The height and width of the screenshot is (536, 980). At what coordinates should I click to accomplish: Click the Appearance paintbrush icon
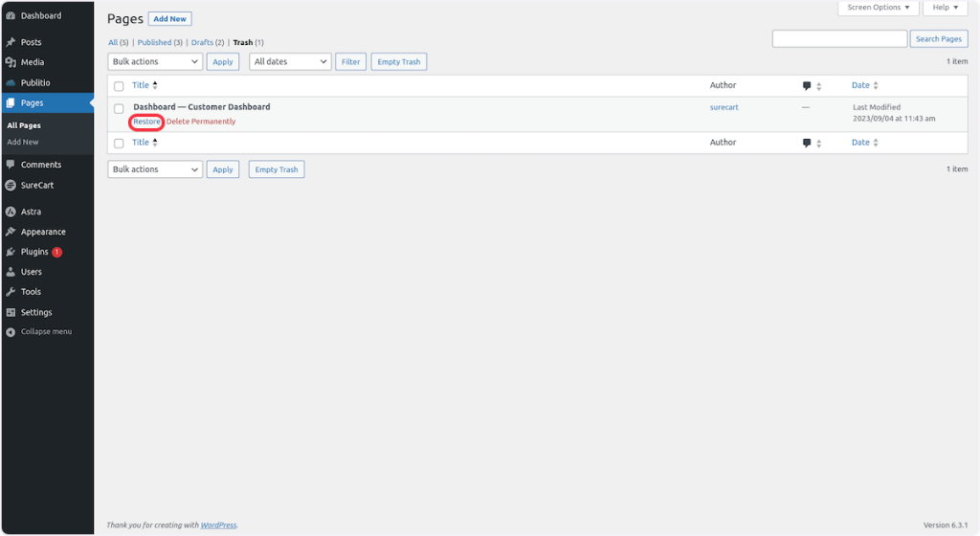coord(11,232)
